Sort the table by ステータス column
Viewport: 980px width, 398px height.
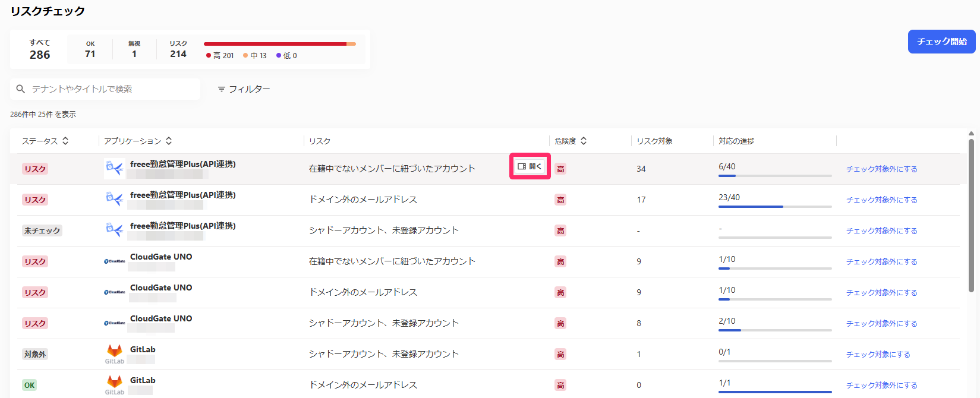[x=45, y=141]
